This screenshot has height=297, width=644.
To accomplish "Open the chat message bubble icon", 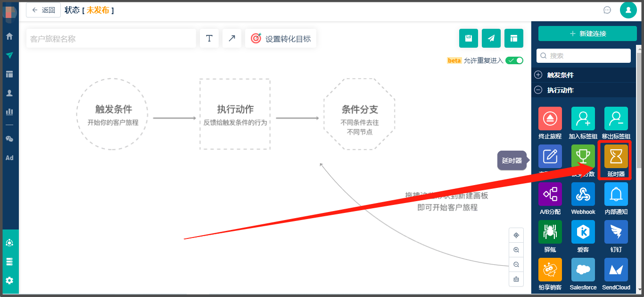I will (x=607, y=10).
